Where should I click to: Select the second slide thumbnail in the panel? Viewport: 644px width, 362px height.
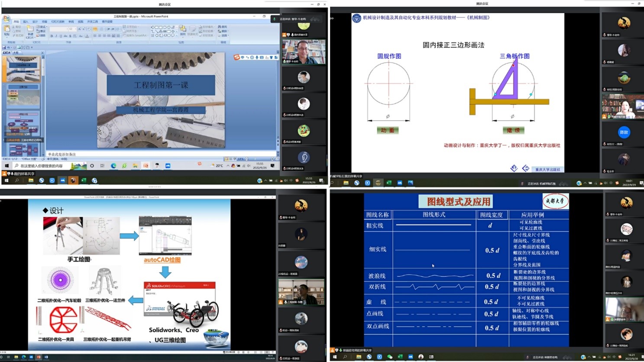click(23, 96)
